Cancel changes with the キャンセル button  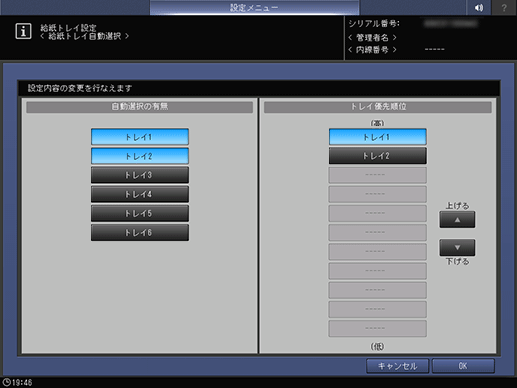click(x=397, y=366)
